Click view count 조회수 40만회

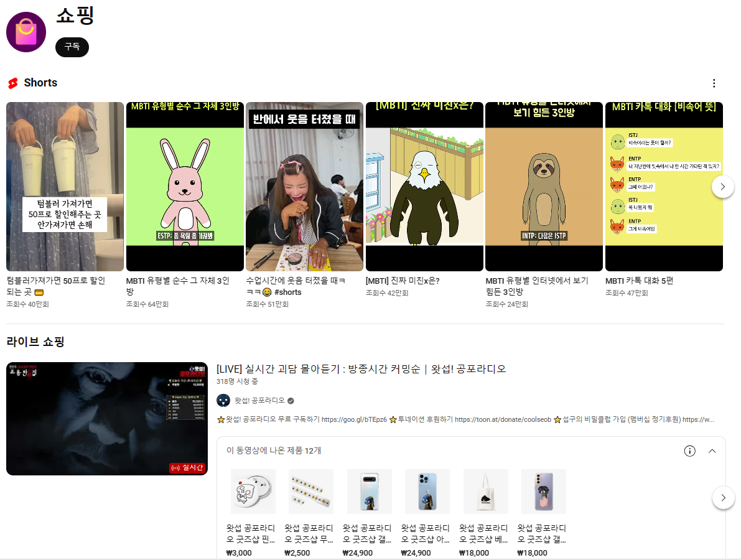pos(27,304)
